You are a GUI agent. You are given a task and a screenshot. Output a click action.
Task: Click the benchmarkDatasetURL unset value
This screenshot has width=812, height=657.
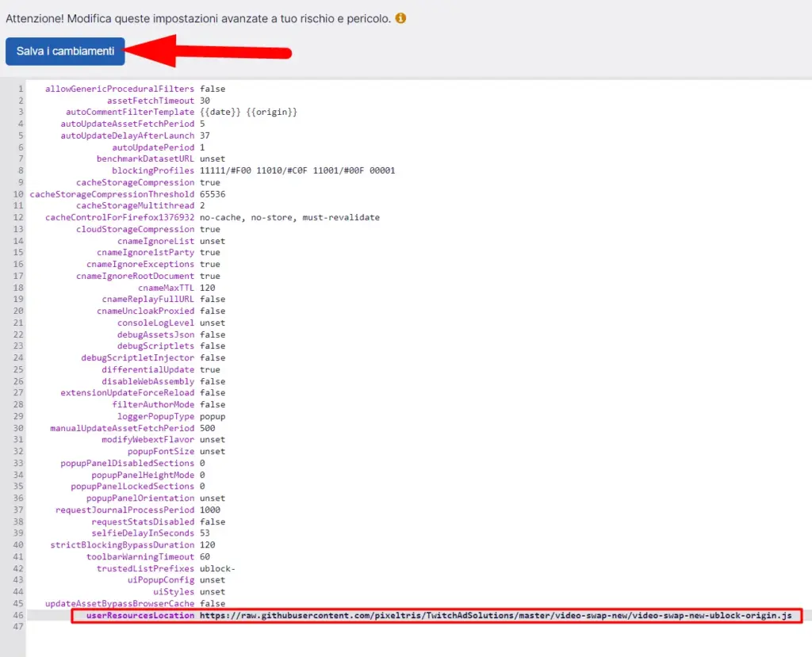[211, 159]
